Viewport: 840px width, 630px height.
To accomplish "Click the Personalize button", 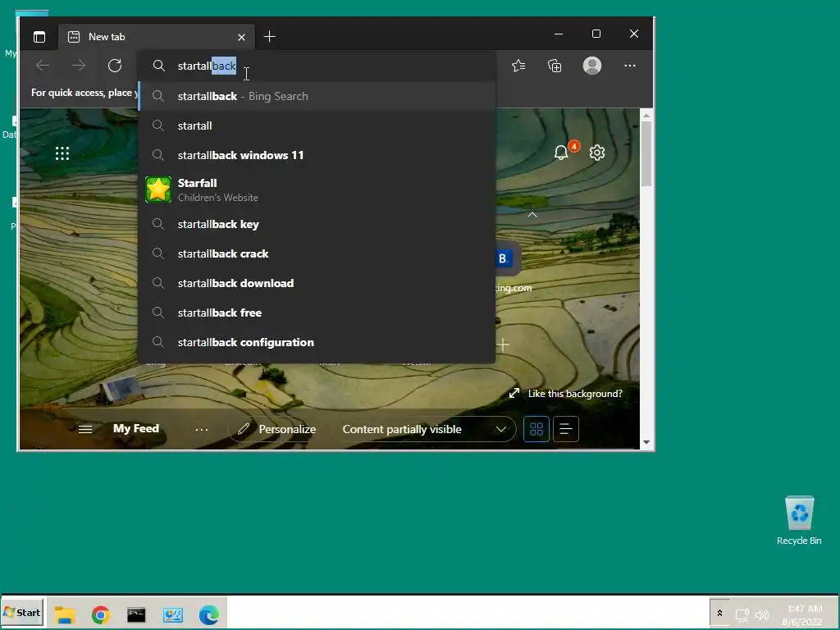I will [277, 429].
